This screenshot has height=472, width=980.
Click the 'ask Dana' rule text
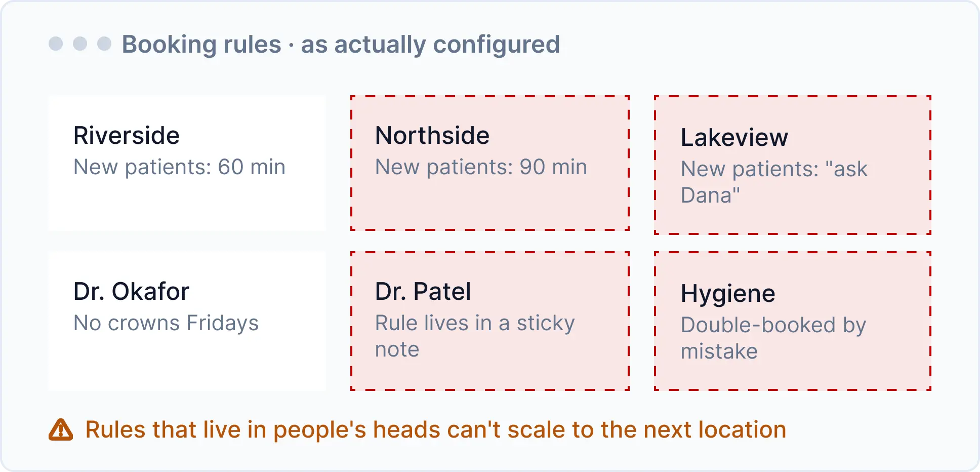[774, 182]
